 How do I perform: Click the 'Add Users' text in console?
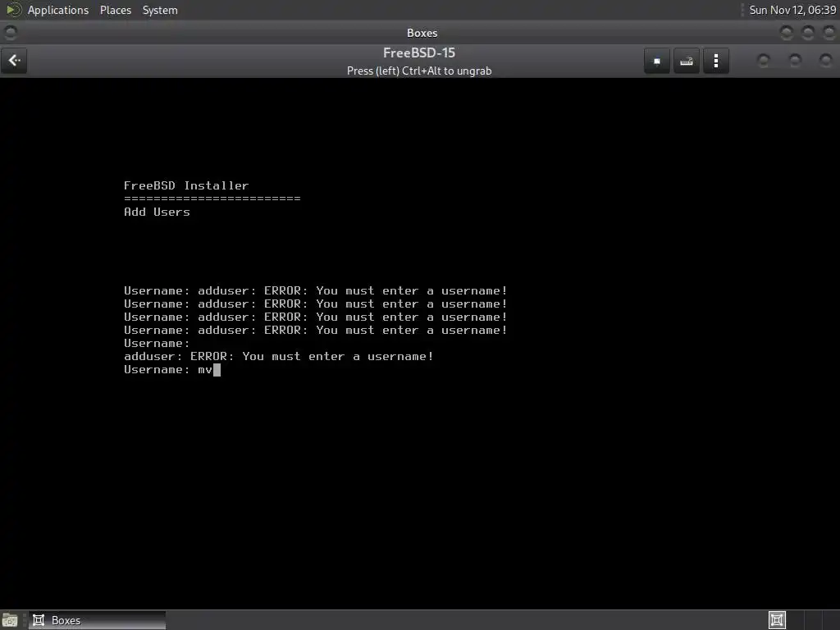pos(157,212)
